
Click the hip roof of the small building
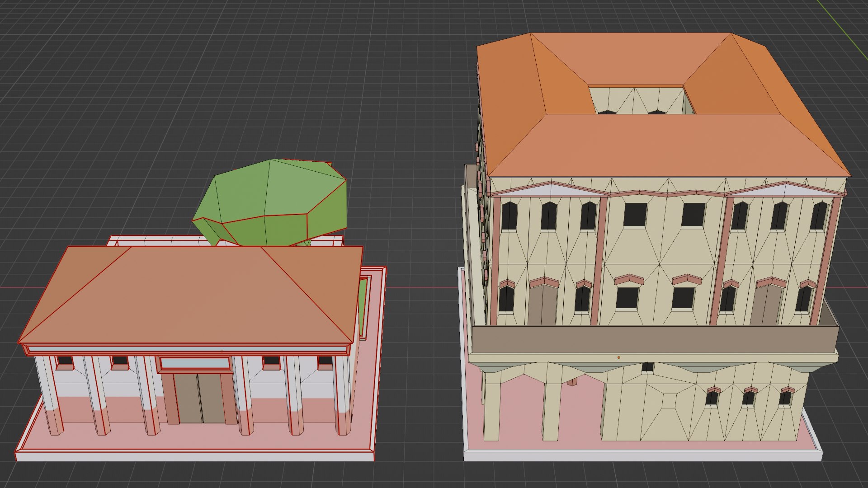coord(190,296)
